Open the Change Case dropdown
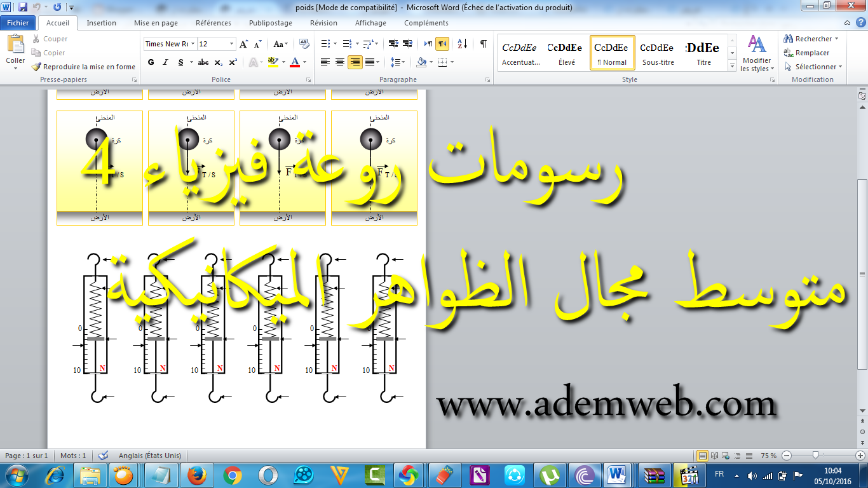 (280, 44)
